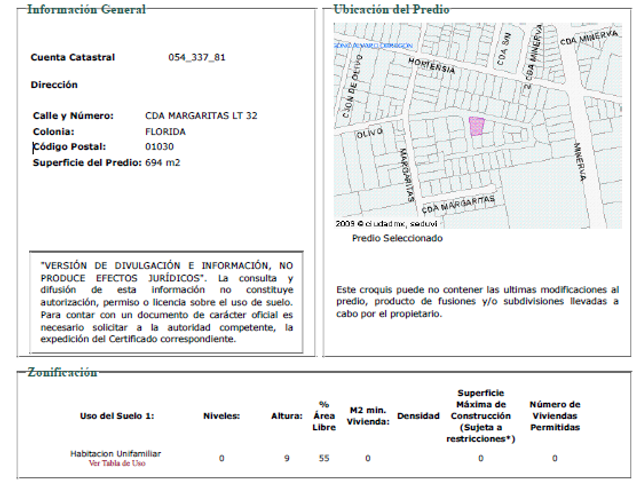Click the Superficie del Predio 694 m2 value
Image resolution: width=640 pixels, height=480 pixels.
click(x=162, y=162)
